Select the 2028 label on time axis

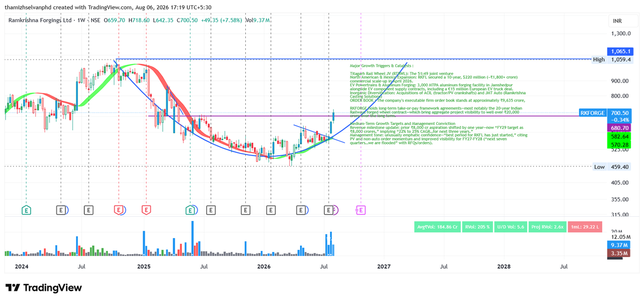(504, 266)
